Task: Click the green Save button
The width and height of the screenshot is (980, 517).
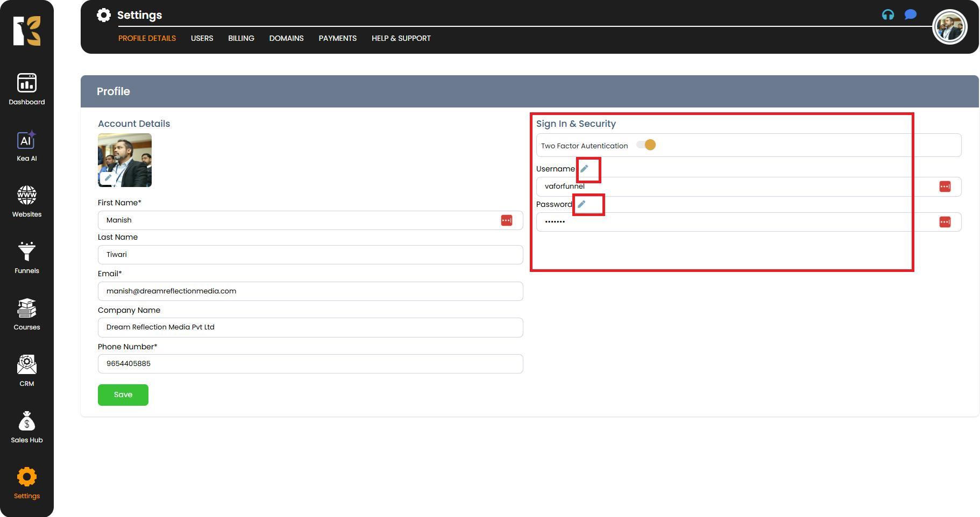Action: click(x=123, y=395)
